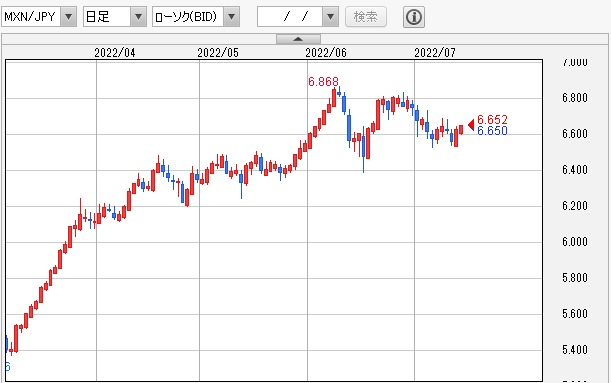611x383 pixels.
Task: Collapse the panel with the up-arrow handle
Action: pos(298,39)
